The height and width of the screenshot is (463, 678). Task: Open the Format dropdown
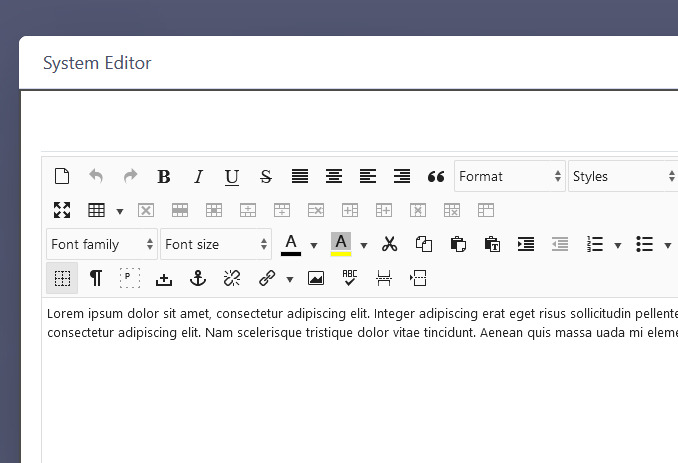click(509, 177)
